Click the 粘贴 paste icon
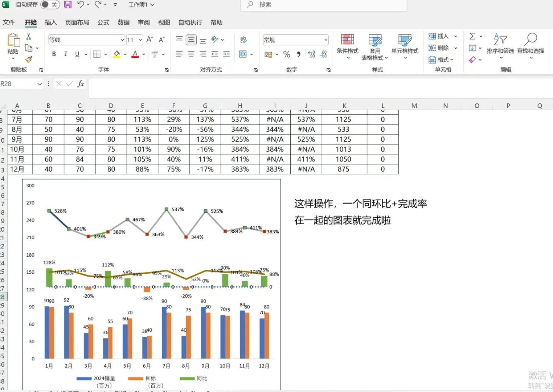 point(13,40)
